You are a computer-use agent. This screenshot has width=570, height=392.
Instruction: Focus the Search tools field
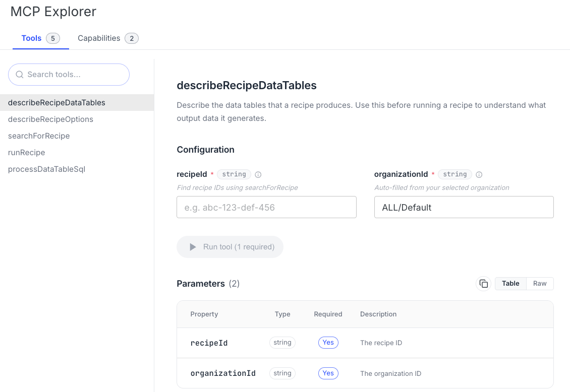pos(69,75)
